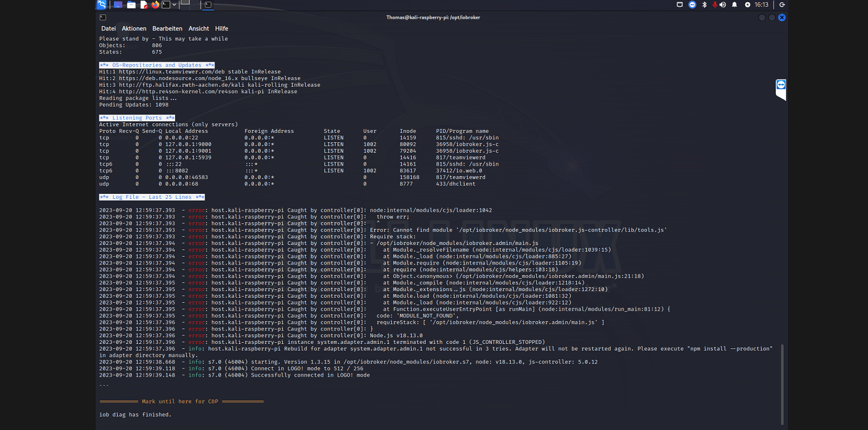868x430 pixels.
Task: Click the 16:13 panel clock
Action: (761, 4)
